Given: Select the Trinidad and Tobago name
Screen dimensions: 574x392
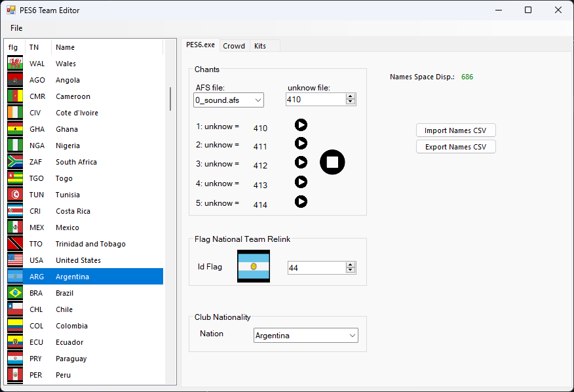Looking at the screenshot, I should point(90,244).
